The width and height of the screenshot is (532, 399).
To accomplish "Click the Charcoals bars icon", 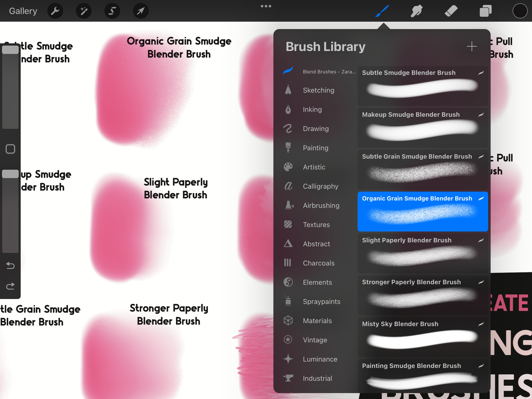I will [x=287, y=263].
